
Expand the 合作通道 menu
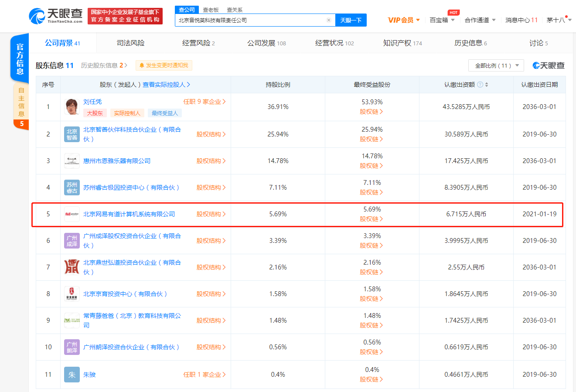[480, 20]
